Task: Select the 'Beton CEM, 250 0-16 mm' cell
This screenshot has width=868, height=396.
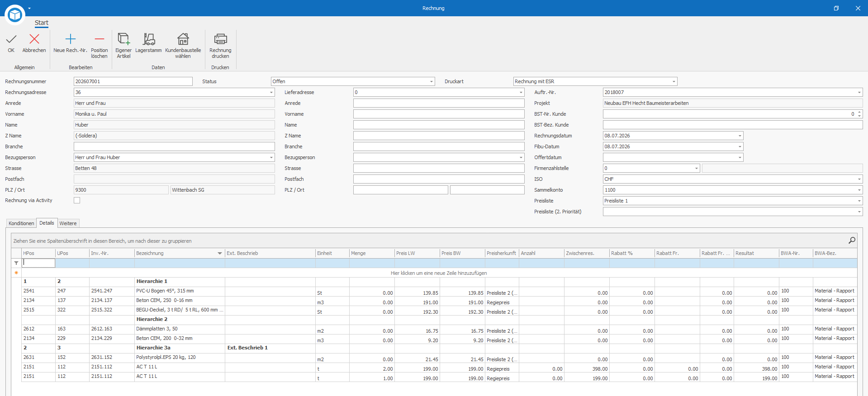Action: click(180, 301)
